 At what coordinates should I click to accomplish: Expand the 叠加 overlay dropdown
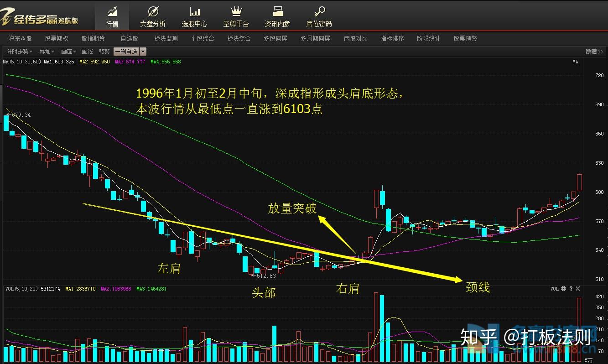(47, 52)
